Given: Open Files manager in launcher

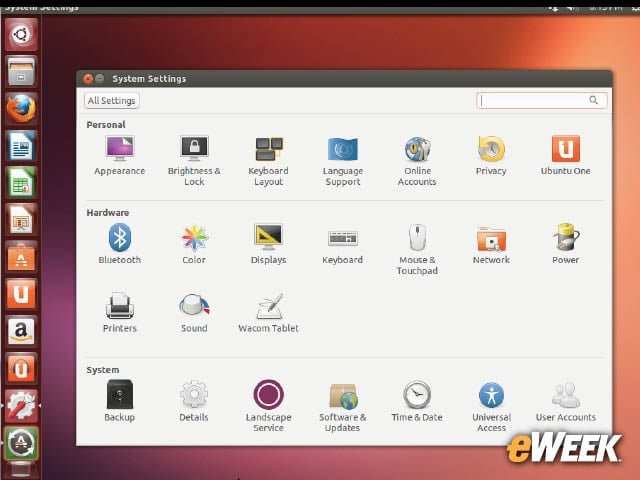Looking at the screenshot, I should (x=21, y=71).
